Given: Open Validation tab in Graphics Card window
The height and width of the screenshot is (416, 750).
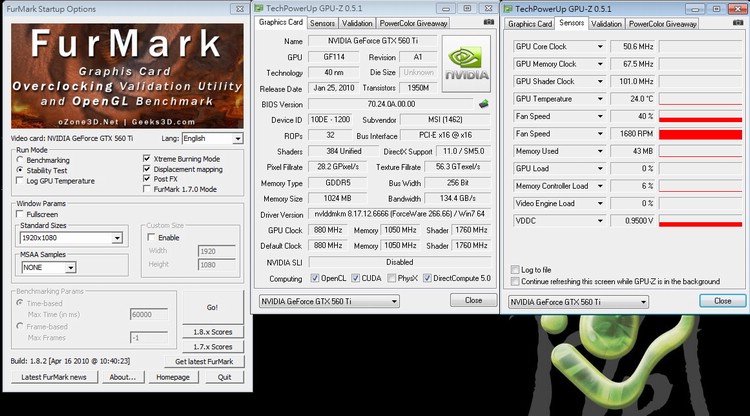Looking at the screenshot, I should click(x=357, y=22).
